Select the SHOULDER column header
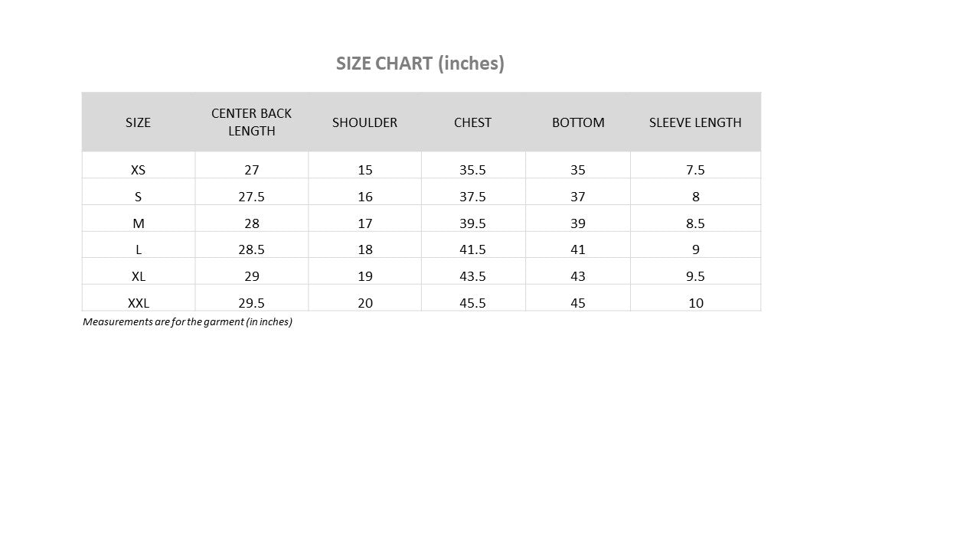 point(364,122)
